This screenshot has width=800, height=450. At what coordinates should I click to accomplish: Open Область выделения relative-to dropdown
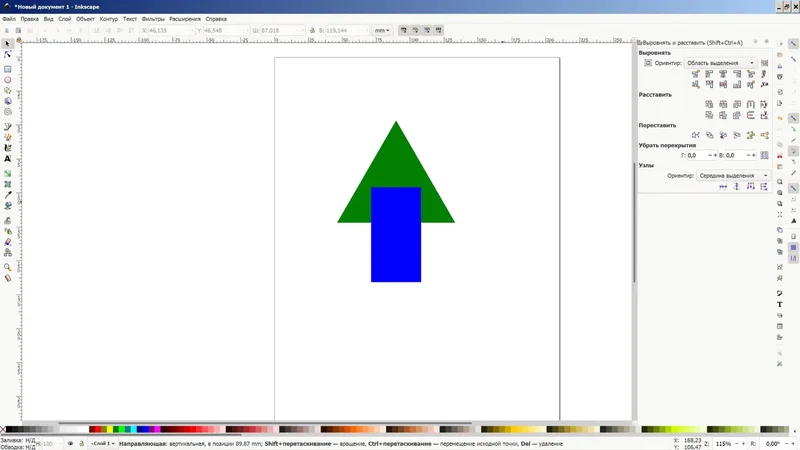[x=720, y=63]
